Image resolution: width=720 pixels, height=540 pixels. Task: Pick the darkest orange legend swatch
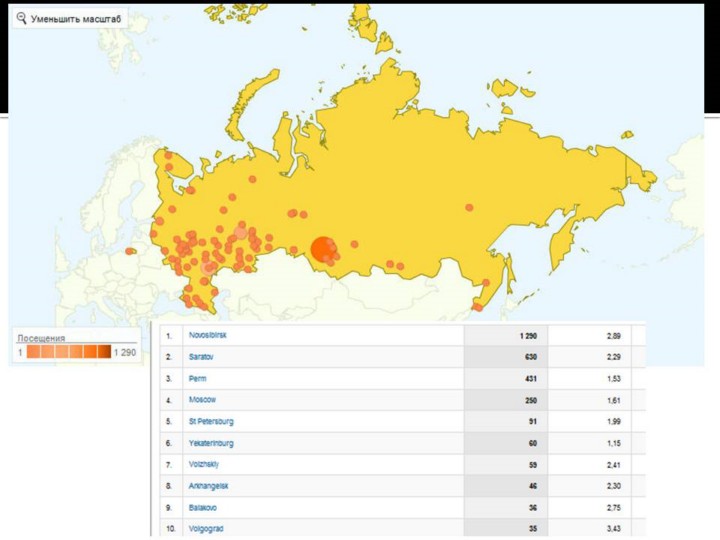103,352
